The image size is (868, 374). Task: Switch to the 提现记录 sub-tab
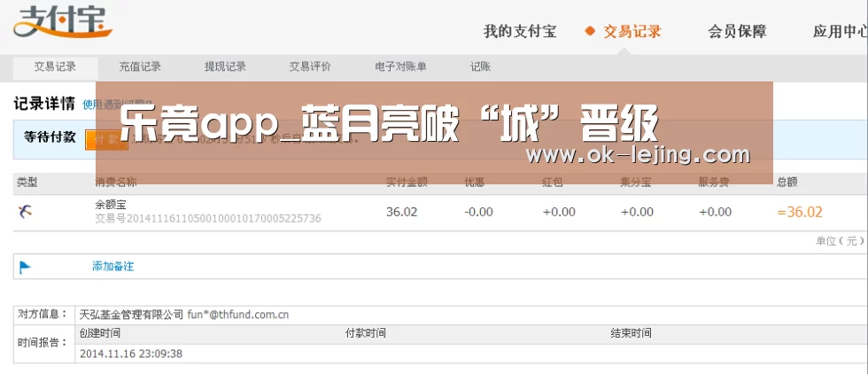click(x=225, y=67)
